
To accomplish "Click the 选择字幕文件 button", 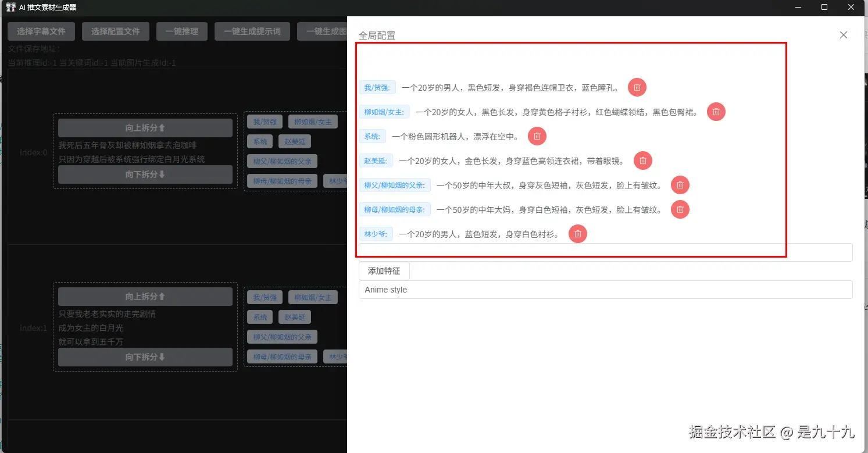I will (x=41, y=31).
